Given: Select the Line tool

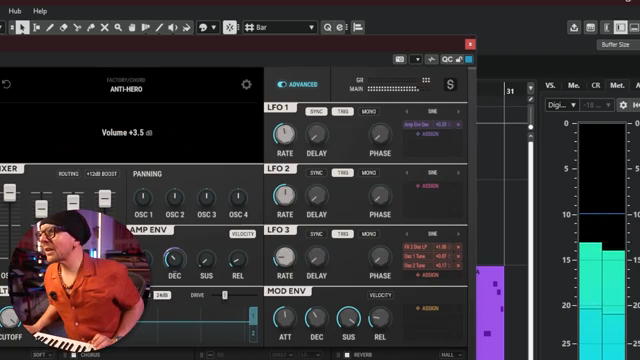Looking at the screenshot, I should (159, 27).
